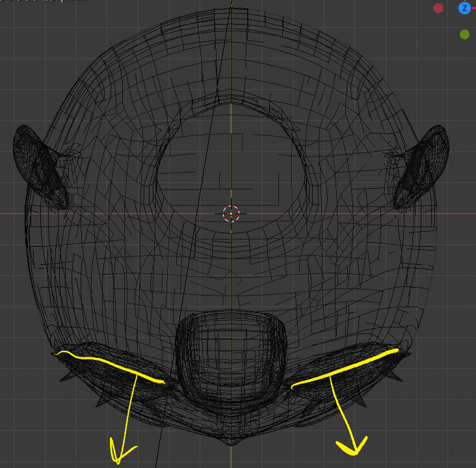Click the blue Z axis gizmo ball
476x468 pixels.
(464, 8)
